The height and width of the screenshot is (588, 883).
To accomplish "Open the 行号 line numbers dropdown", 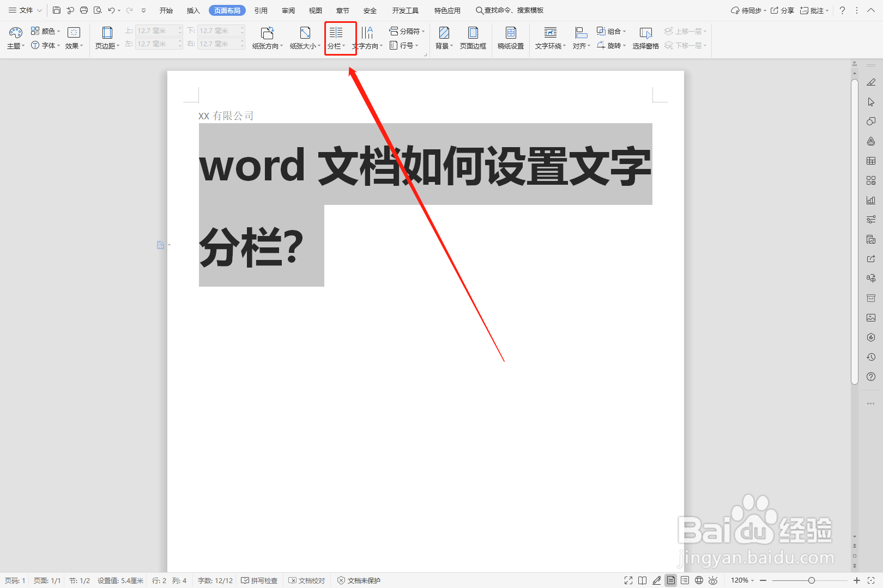I will (x=404, y=45).
